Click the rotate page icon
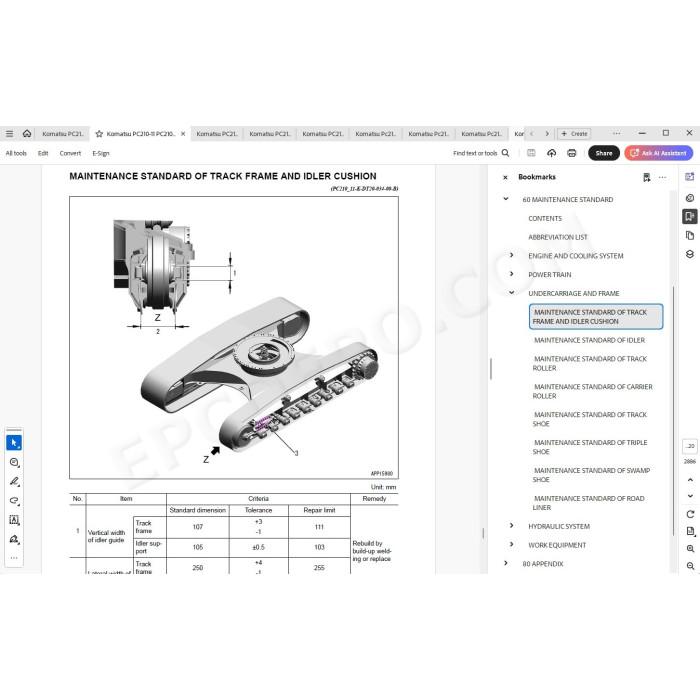Image resolution: width=700 pixels, height=700 pixels. [x=690, y=514]
